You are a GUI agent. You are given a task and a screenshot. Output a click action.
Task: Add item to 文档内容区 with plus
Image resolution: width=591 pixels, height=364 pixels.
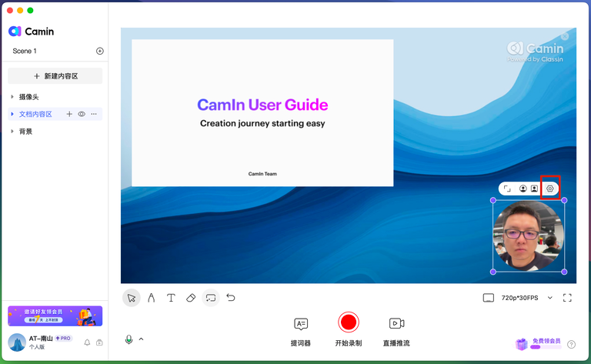tap(69, 114)
